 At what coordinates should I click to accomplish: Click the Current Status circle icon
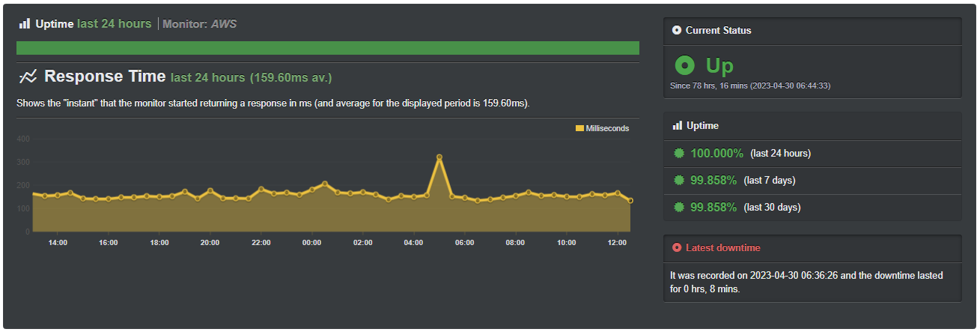tap(677, 31)
